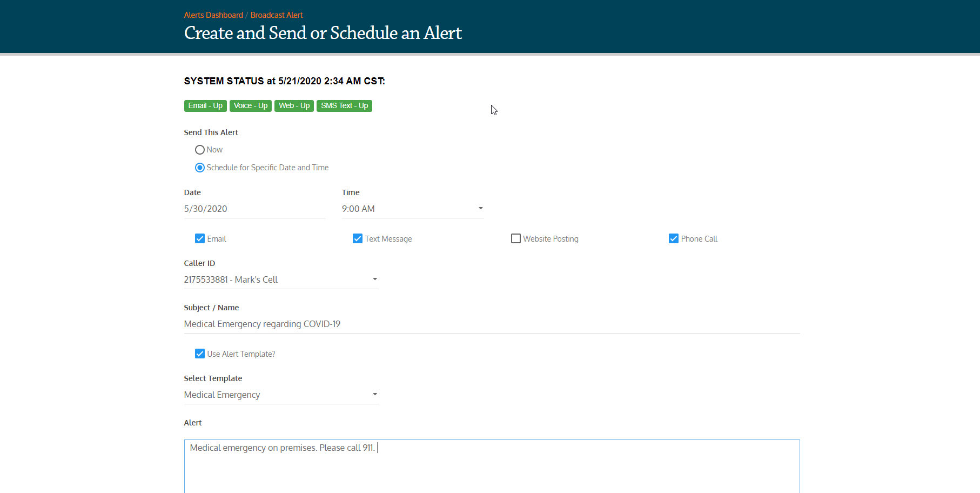Image resolution: width=980 pixels, height=493 pixels.
Task: Open the Time dropdown showing 9:00 AM
Action: point(412,209)
